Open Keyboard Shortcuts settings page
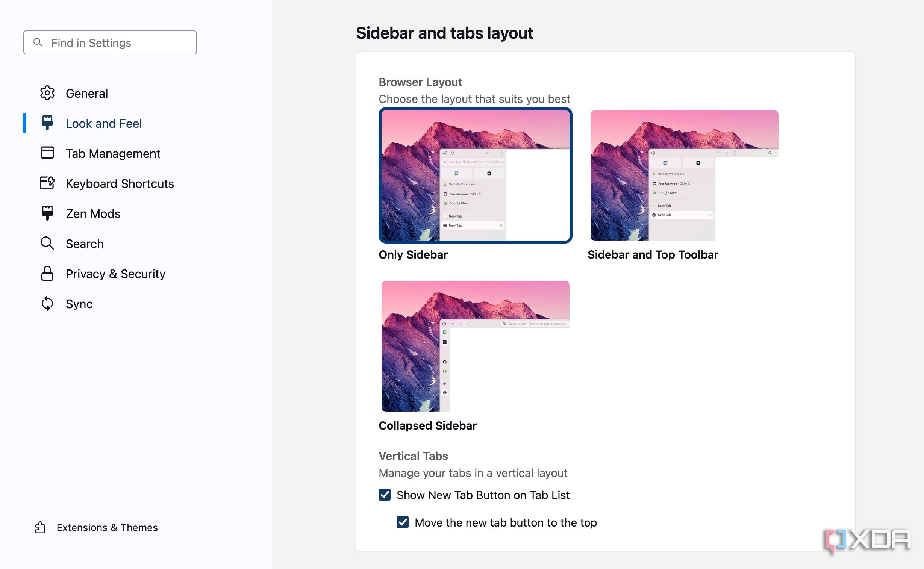 coord(120,184)
